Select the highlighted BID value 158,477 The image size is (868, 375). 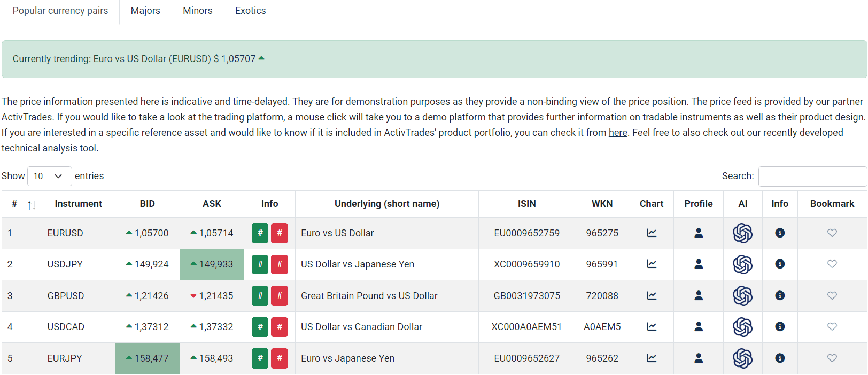pyautogui.click(x=147, y=358)
